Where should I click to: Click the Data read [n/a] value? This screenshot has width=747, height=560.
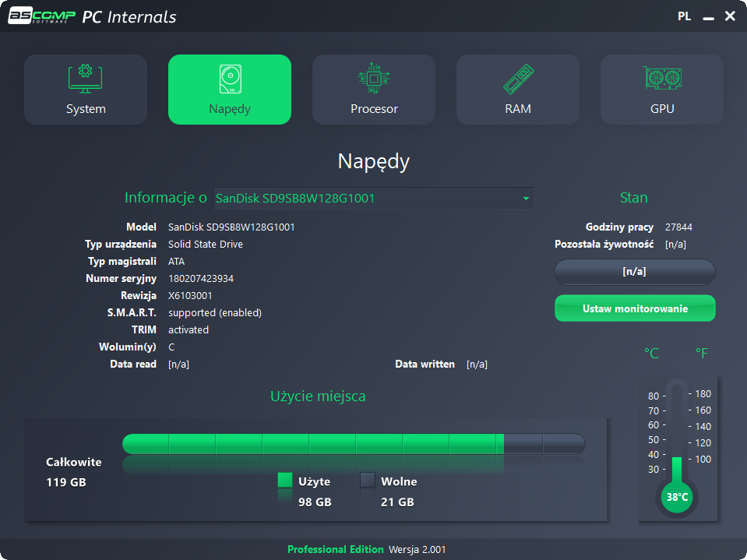pos(178,365)
